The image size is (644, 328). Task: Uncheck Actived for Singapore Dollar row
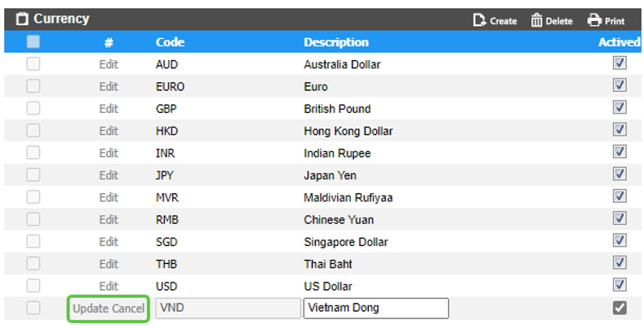pos(620,241)
